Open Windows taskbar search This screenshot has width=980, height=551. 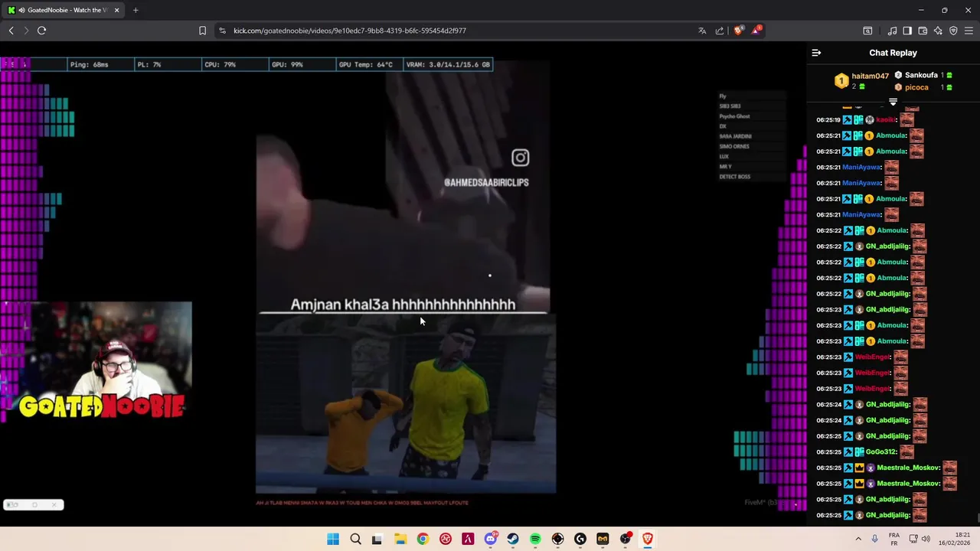coord(355,540)
